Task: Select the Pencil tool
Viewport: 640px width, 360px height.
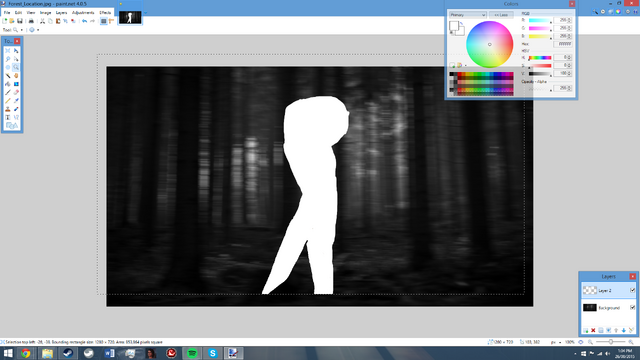Action: tap(8, 101)
